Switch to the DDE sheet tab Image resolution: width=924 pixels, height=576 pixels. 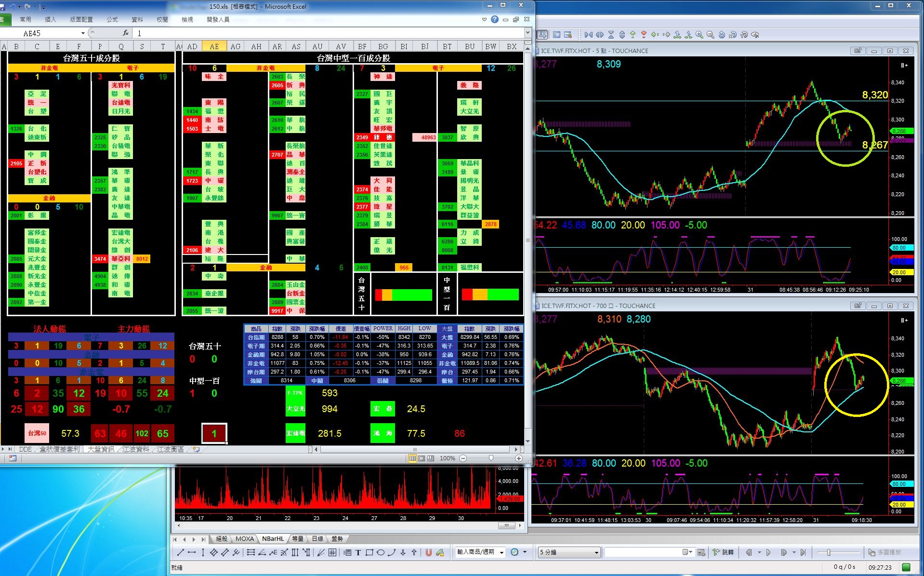25,449
